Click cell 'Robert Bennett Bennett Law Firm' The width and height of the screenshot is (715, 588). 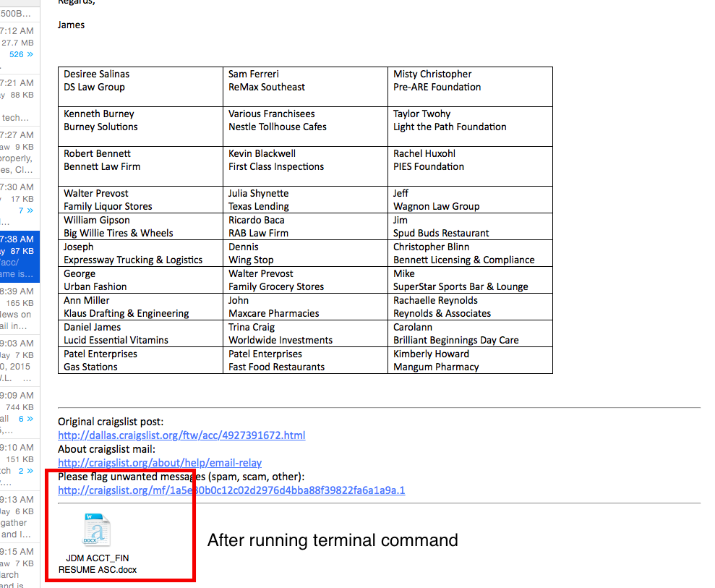pos(140,166)
